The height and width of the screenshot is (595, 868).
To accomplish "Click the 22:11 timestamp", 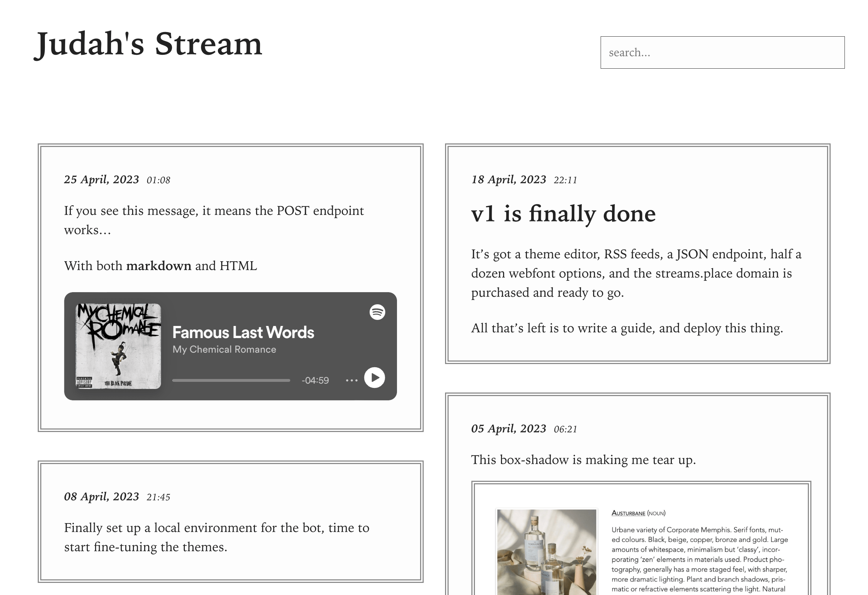I will (x=565, y=180).
